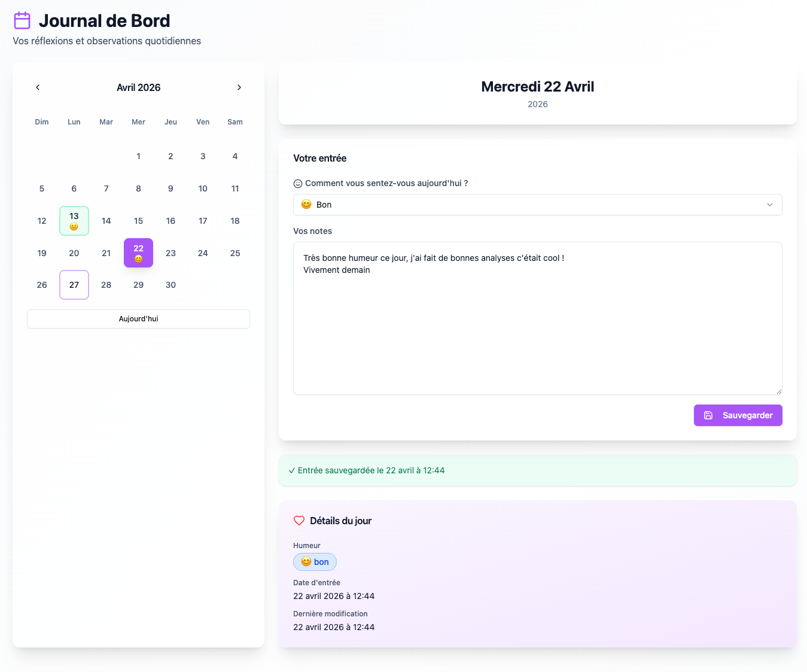807x672 pixels.
Task: Click the Vos notes label
Action: click(x=312, y=231)
